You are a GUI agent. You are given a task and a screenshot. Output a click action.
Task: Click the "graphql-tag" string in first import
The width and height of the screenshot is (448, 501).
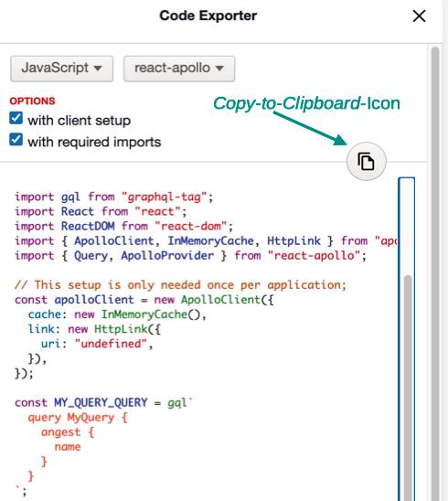coord(165,197)
